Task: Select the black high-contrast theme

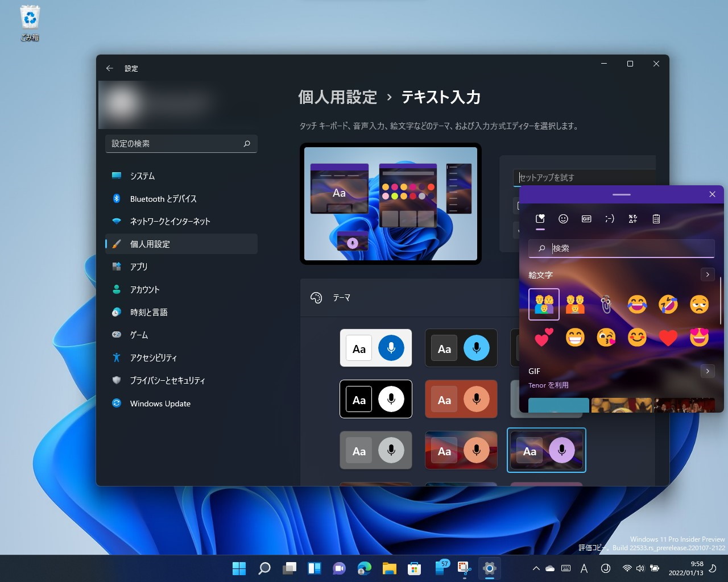Action: click(376, 399)
